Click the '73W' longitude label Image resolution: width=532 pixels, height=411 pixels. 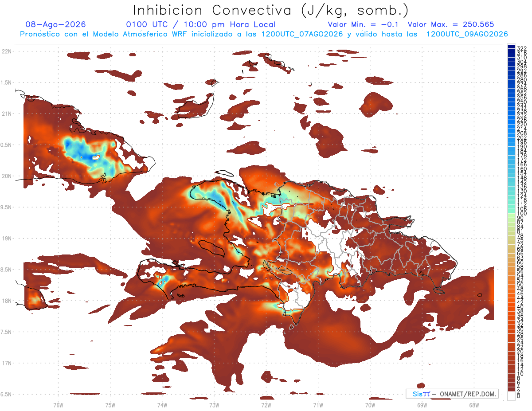click(x=214, y=405)
